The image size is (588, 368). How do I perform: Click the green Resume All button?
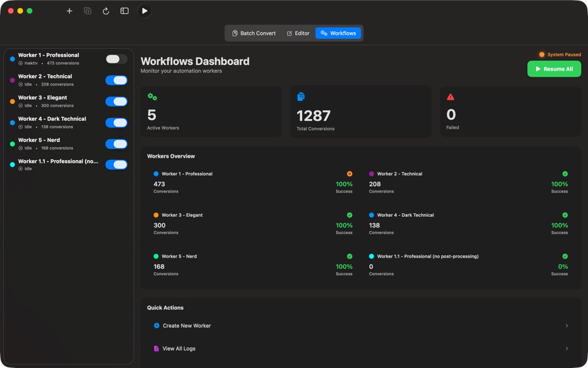[554, 69]
